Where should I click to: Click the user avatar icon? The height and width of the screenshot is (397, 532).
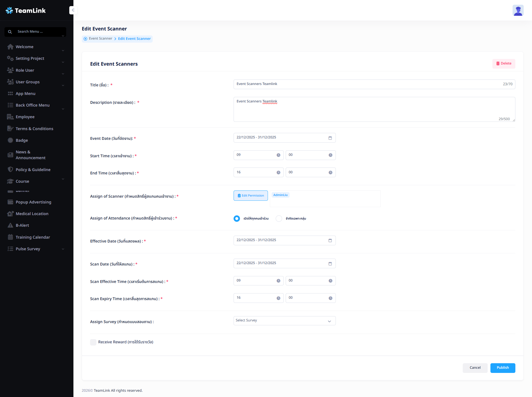518,11
